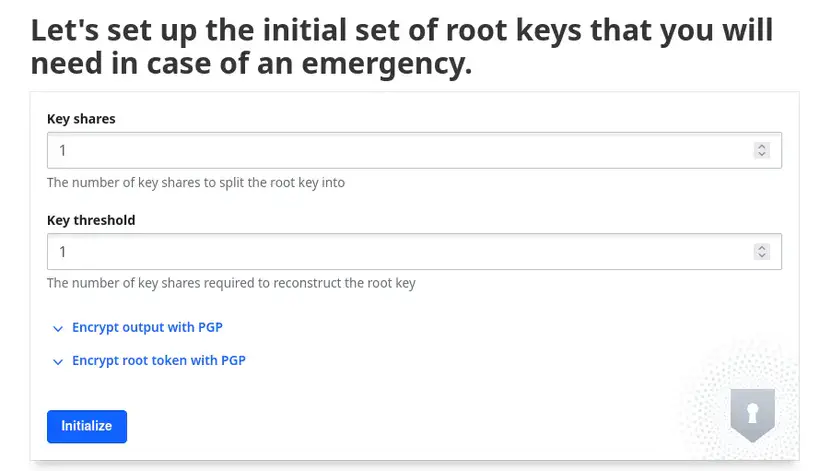
Task: Click the bold Key threshold label
Action: (91, 220)
